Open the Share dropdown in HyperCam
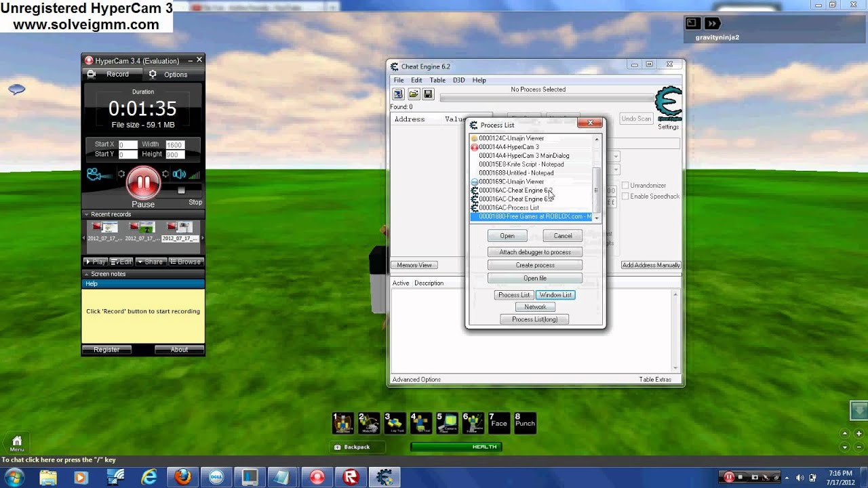868x488 pixels. (x=150, y=262)
